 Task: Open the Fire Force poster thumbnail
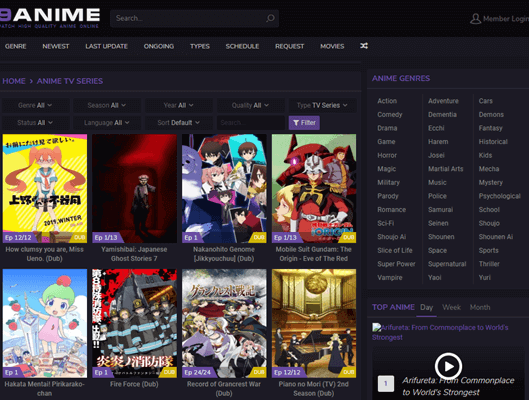pyautogui.click(x=134, y=323)
